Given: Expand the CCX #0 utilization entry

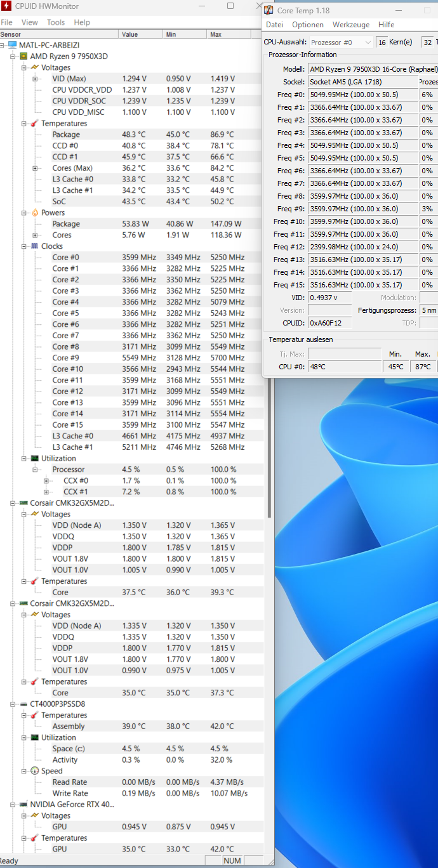Looking at the screenshot, I should point(46,480).
